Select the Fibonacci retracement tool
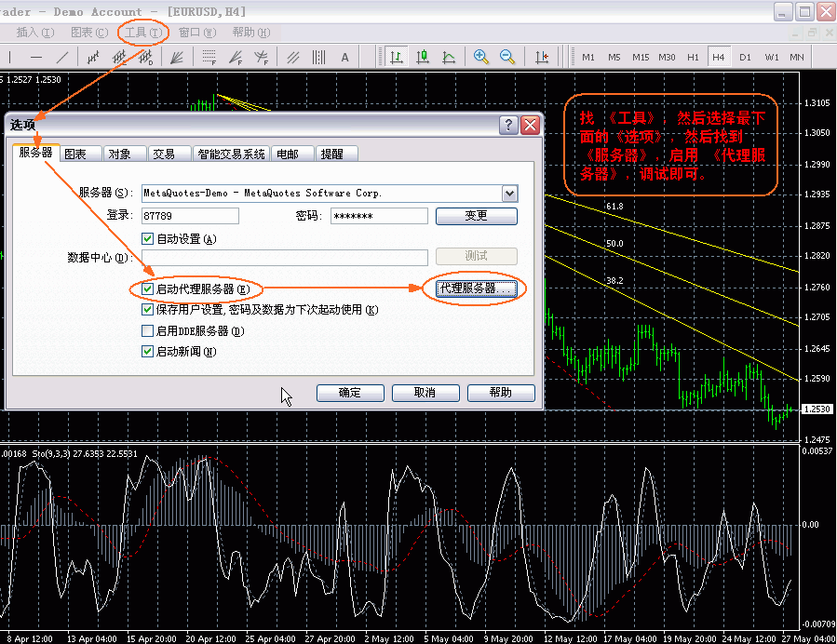The image size is (837, 644). [x=209, y=57]
